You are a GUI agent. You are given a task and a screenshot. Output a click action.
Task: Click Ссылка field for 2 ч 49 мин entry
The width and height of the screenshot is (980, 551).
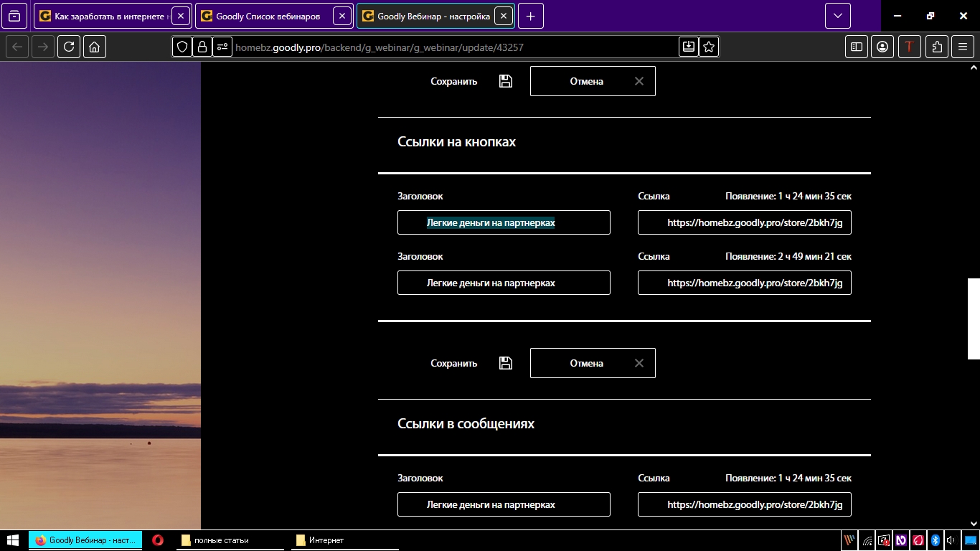click(744, 283)
